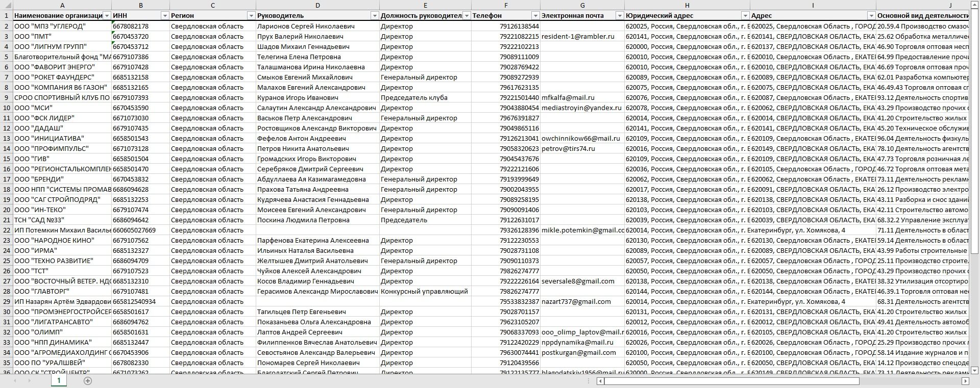This screenshot has height=388, width=980.
Task: Select column D header
Action: [x=317, y=5]
